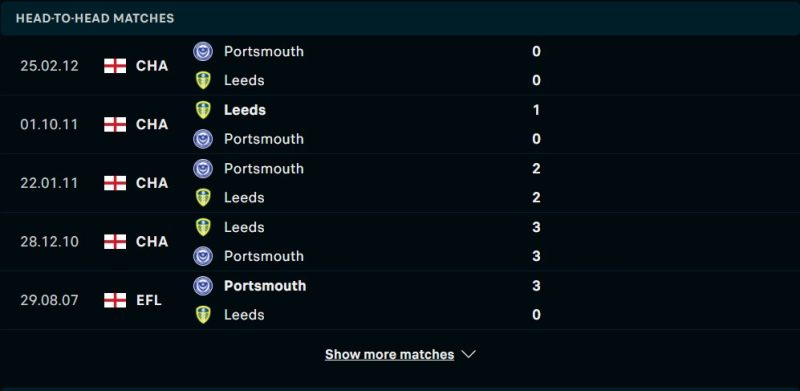Click Portsmouth crest in 25.02.12 match

(x=203, y=52)
